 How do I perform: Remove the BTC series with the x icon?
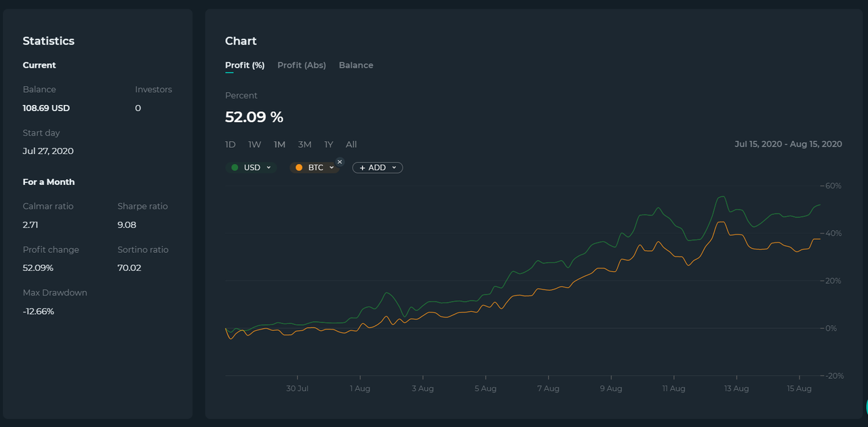[340, 162]
